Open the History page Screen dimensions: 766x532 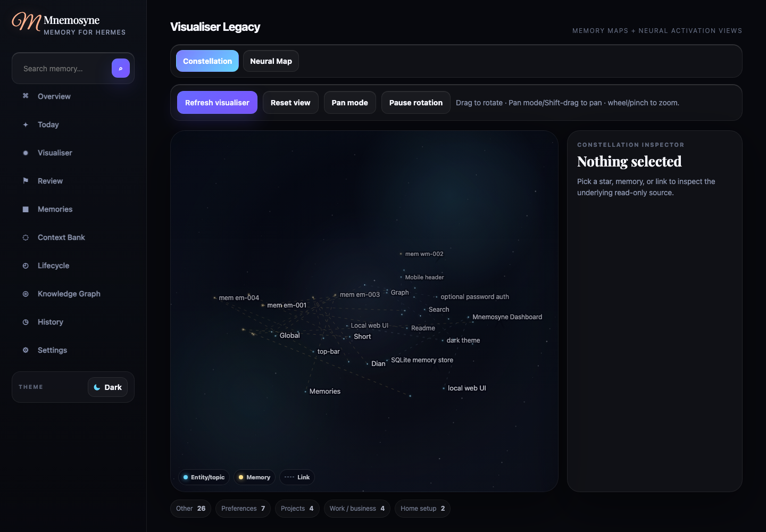73,322
